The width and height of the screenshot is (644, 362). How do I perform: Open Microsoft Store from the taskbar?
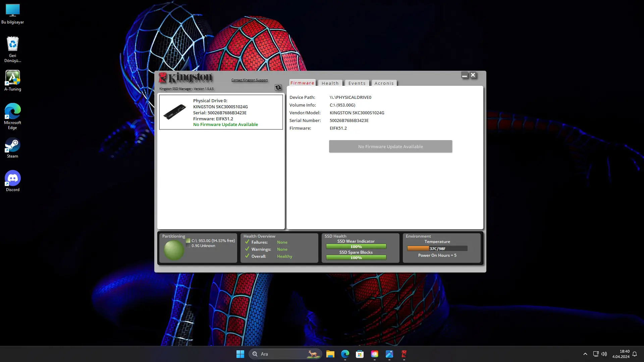tap(360, 354)
